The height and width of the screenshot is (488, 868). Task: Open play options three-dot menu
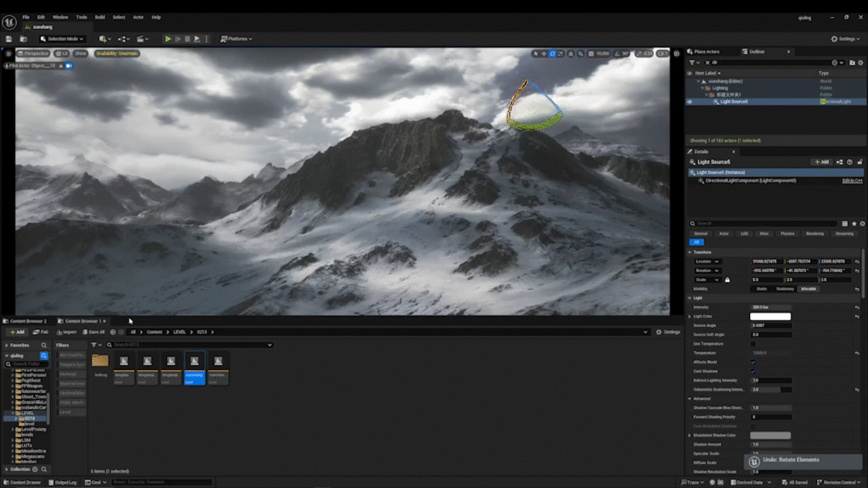pyautogui.click(x=206, y=39)
